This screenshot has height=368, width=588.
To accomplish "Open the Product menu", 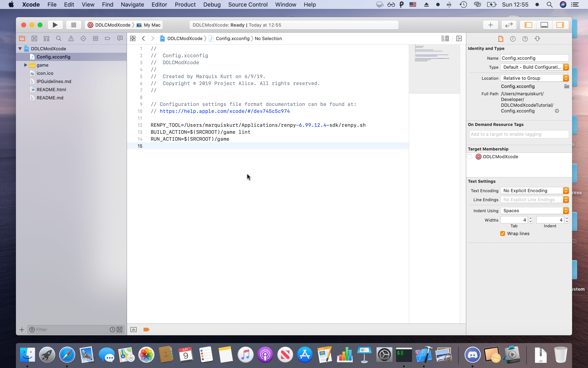I will coord(185,5).
